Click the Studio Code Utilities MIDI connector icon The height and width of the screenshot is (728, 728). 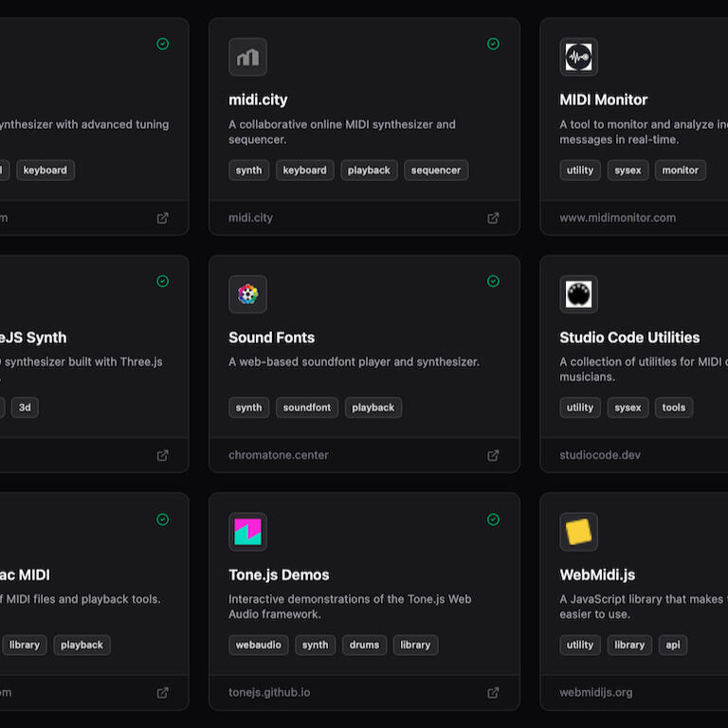point(578,295)
